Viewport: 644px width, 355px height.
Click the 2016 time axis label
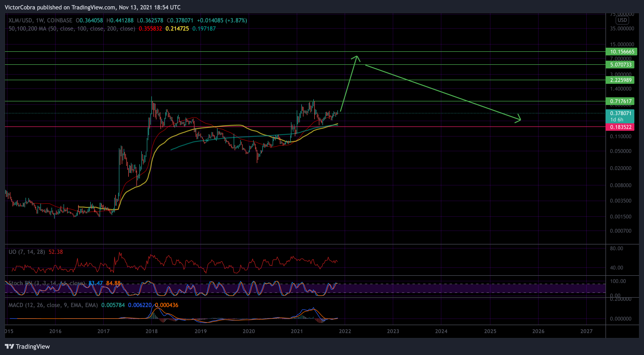click(x=55, y=331)
